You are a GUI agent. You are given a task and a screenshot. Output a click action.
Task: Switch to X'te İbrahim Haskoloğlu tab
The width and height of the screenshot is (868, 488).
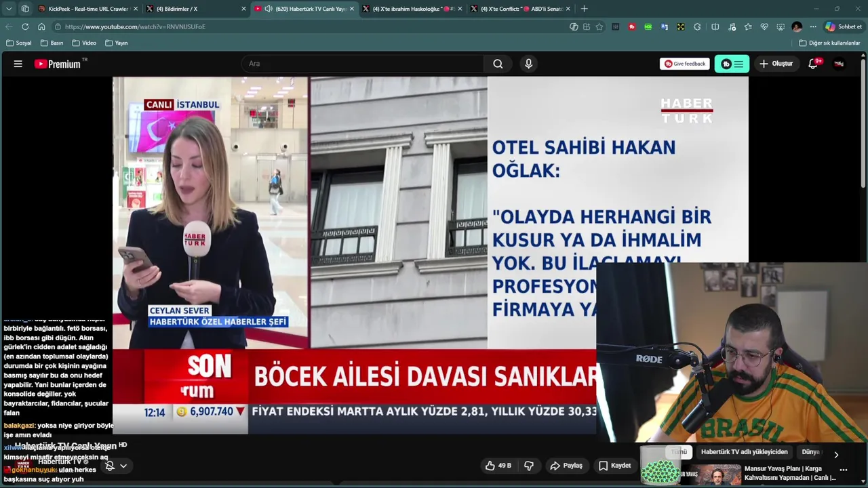click(412, 9)
